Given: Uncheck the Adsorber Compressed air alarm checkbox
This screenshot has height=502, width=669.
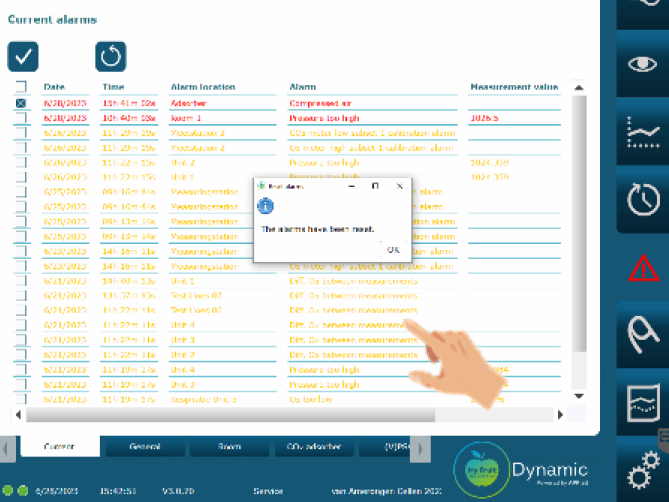Looking at the screenshot, I should tap(20, 103).
